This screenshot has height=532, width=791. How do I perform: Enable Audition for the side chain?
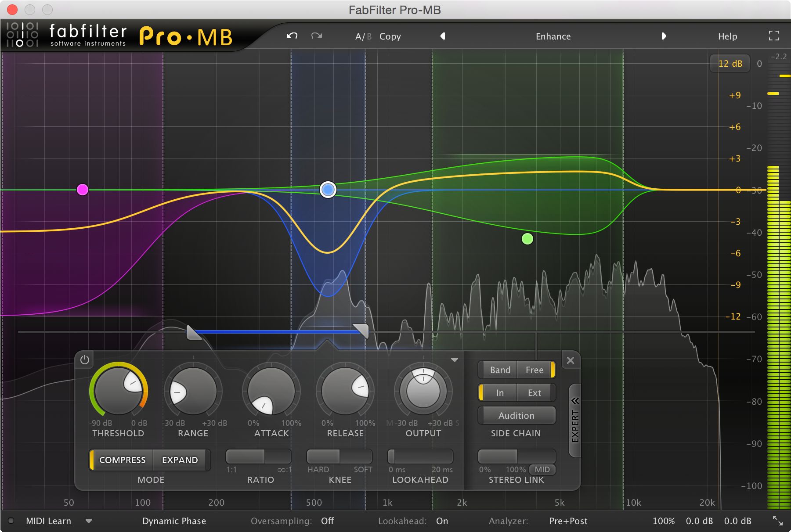(516, 415)
